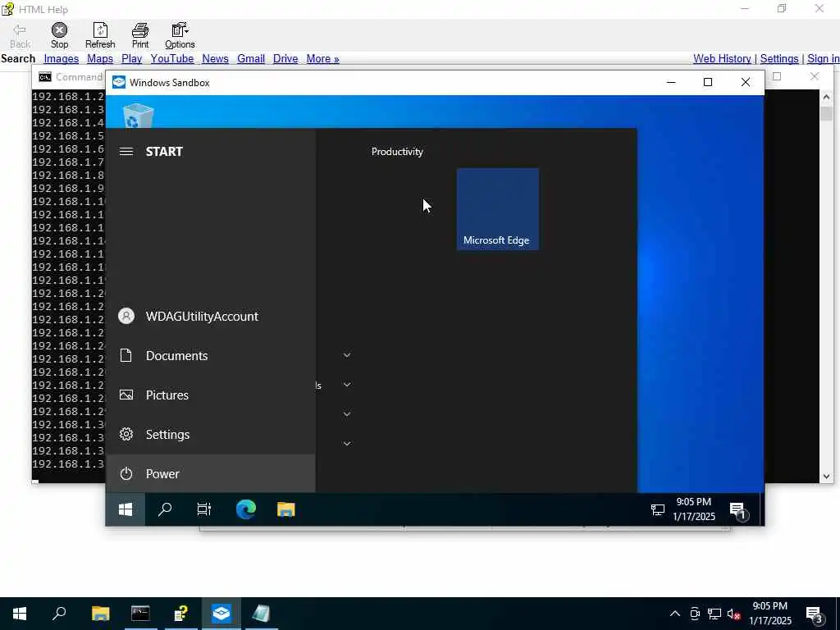Click the muted volume icon in host tray
Viewport: 840px width, 630px height.
tap(733, 614)
